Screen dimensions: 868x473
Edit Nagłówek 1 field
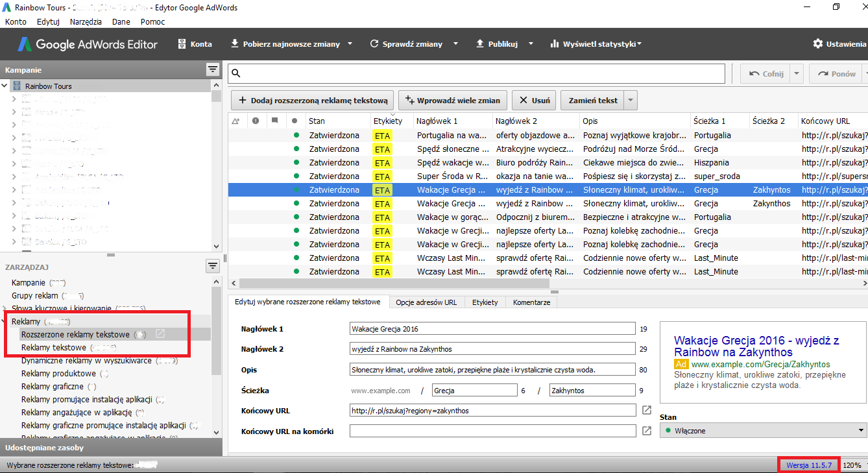pos(492,329)
